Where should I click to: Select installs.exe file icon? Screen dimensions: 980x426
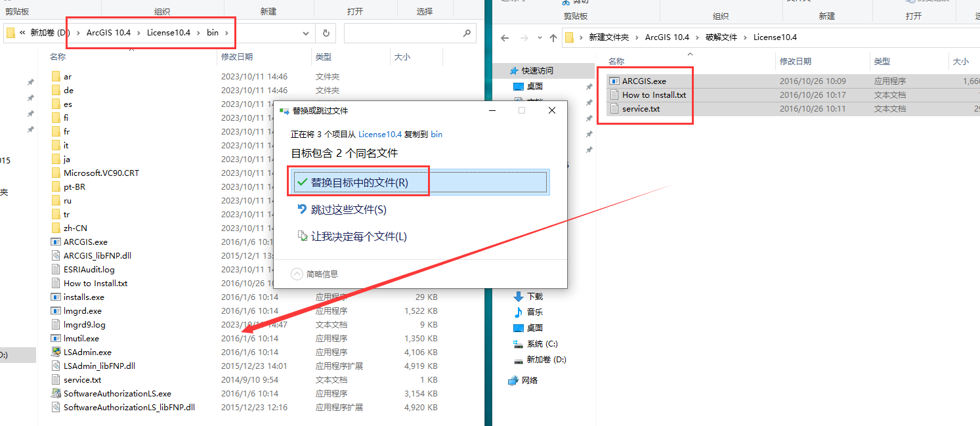tap(56, 297)
